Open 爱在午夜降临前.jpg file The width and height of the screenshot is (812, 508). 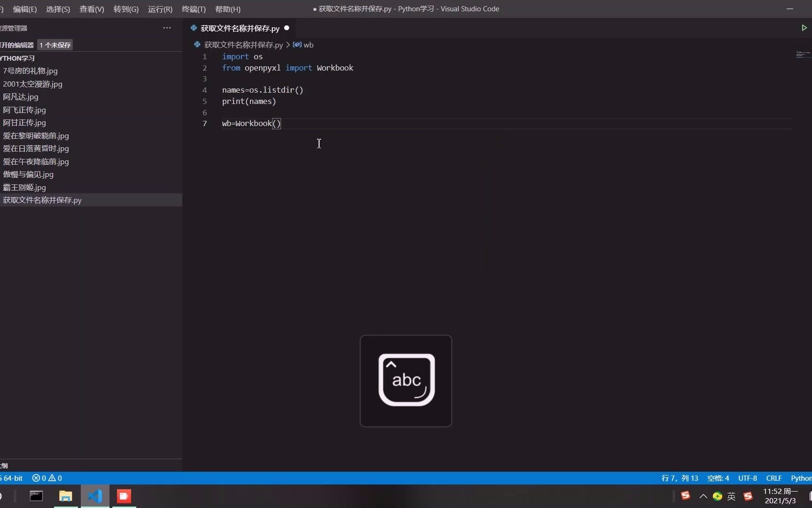[x=36, y=162]
